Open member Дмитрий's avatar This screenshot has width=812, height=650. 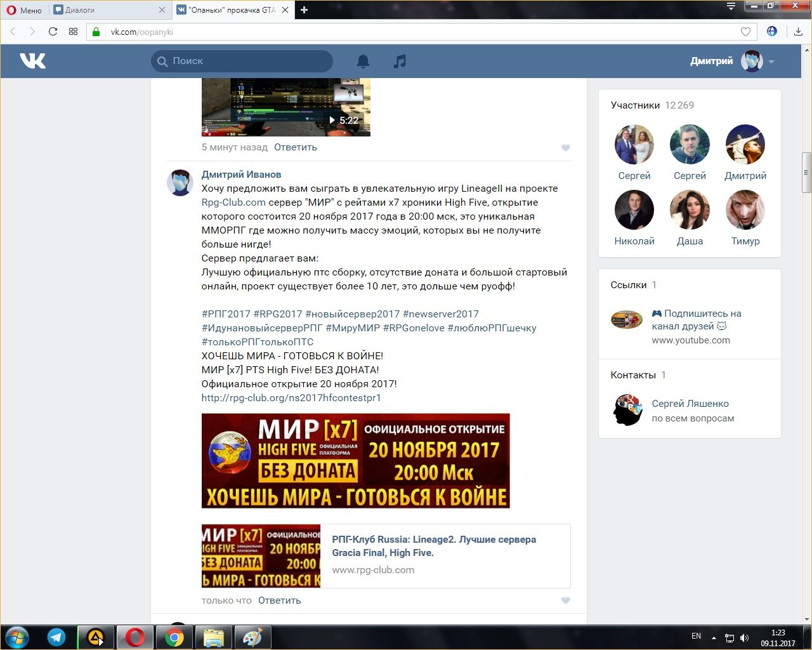point(745,144)
